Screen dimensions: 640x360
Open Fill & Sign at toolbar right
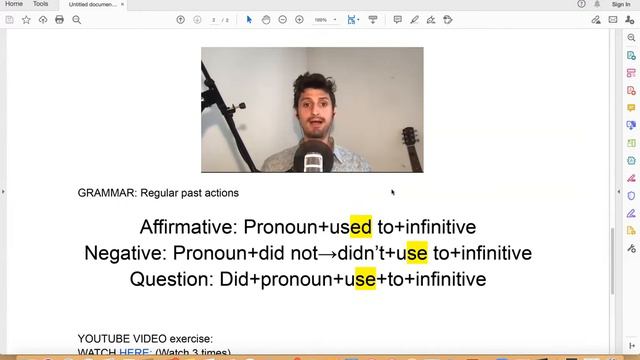(596, 20)
